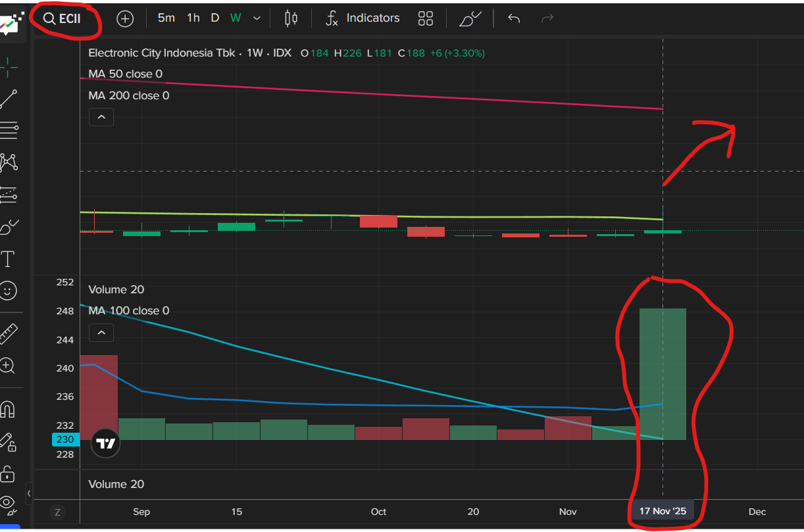Select the horizontal lines tool
Viewport: 804px width, 532px height.
pyautogui.click(x=9, y=130)
